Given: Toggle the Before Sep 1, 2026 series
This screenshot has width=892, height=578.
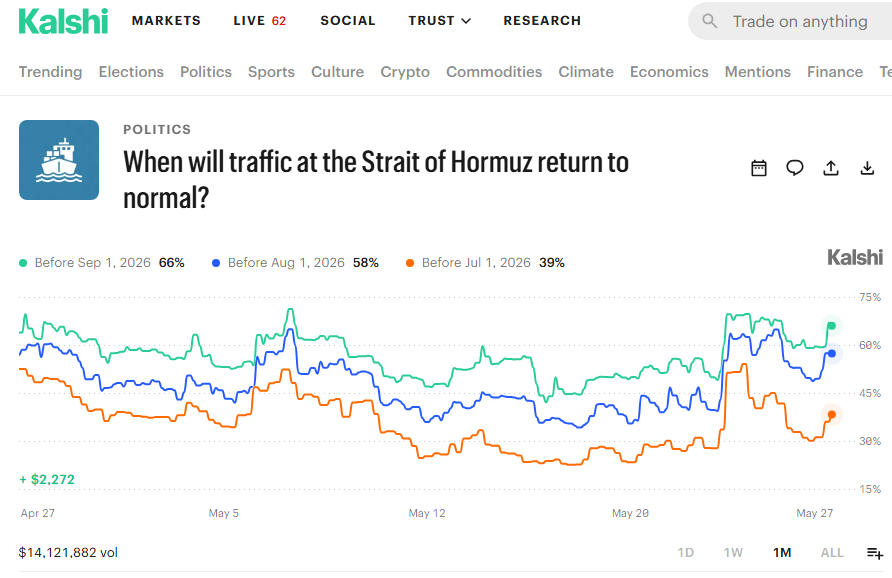Looking at the screenshot, I should [102, 263].
